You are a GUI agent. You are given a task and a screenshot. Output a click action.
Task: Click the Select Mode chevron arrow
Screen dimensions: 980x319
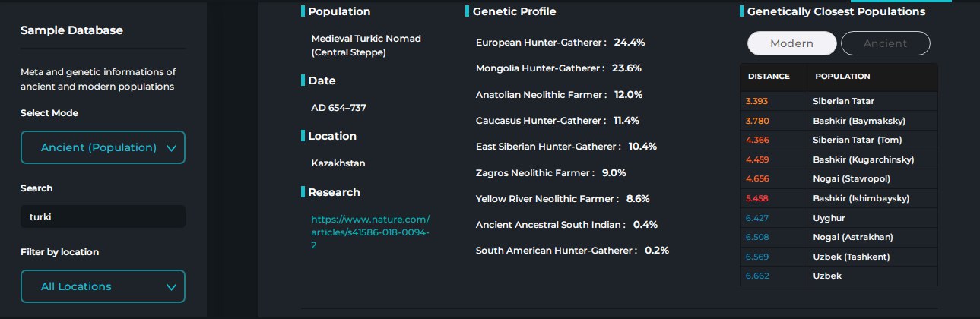[170, 148]
